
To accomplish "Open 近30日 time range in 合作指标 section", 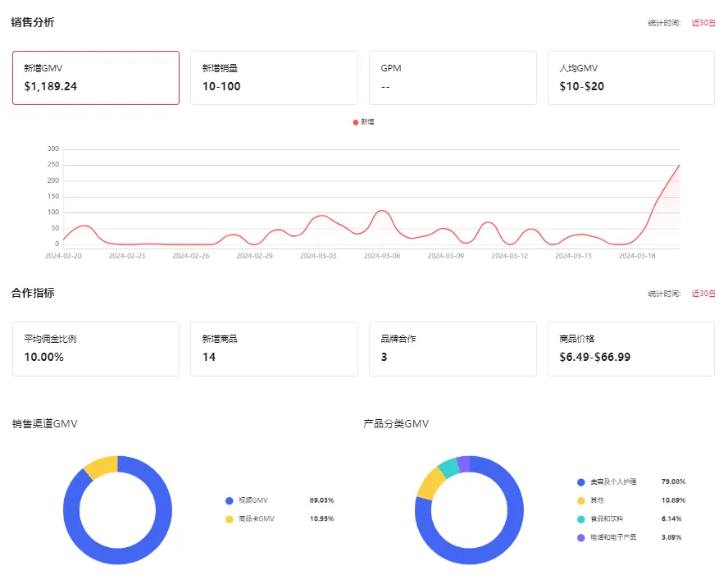I will (x=703, y=294).
